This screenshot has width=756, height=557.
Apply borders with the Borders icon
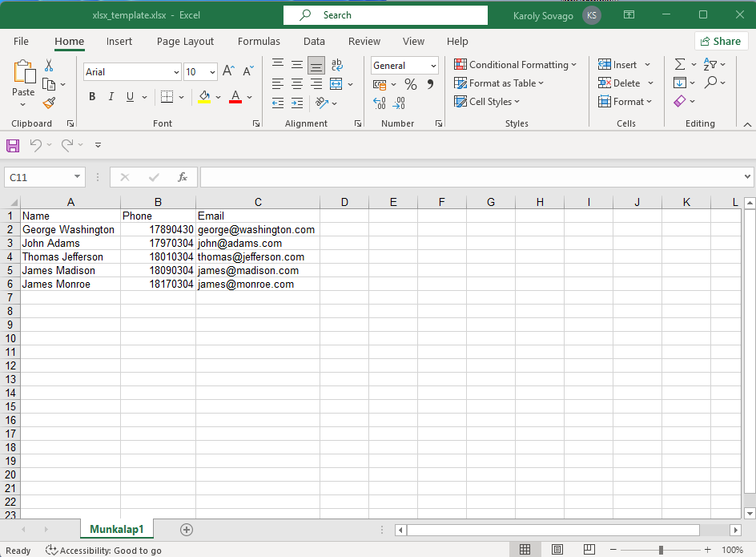point(167,96)
